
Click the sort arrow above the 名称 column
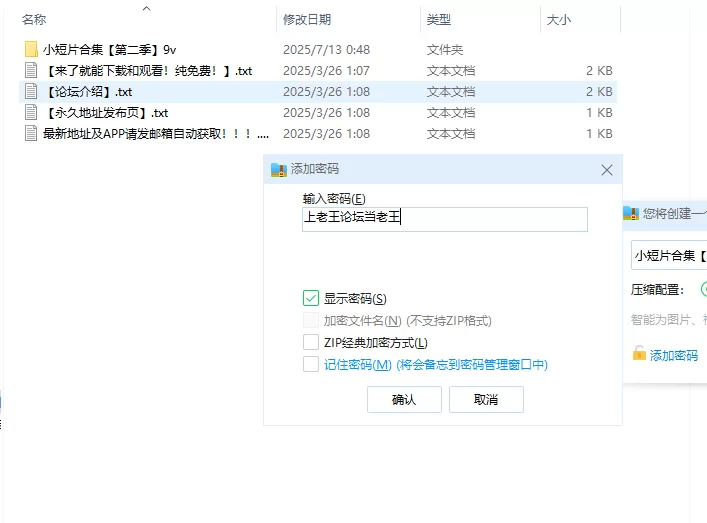point(147,8)
